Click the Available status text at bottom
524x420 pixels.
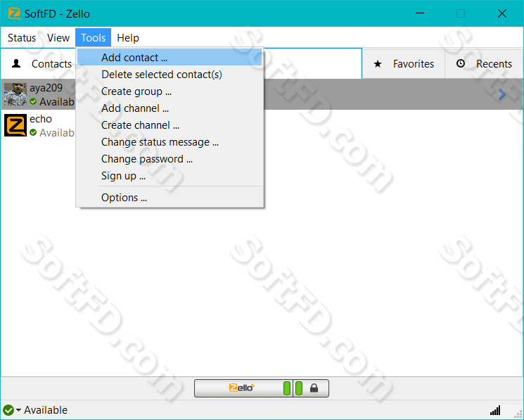click(46, 410)
